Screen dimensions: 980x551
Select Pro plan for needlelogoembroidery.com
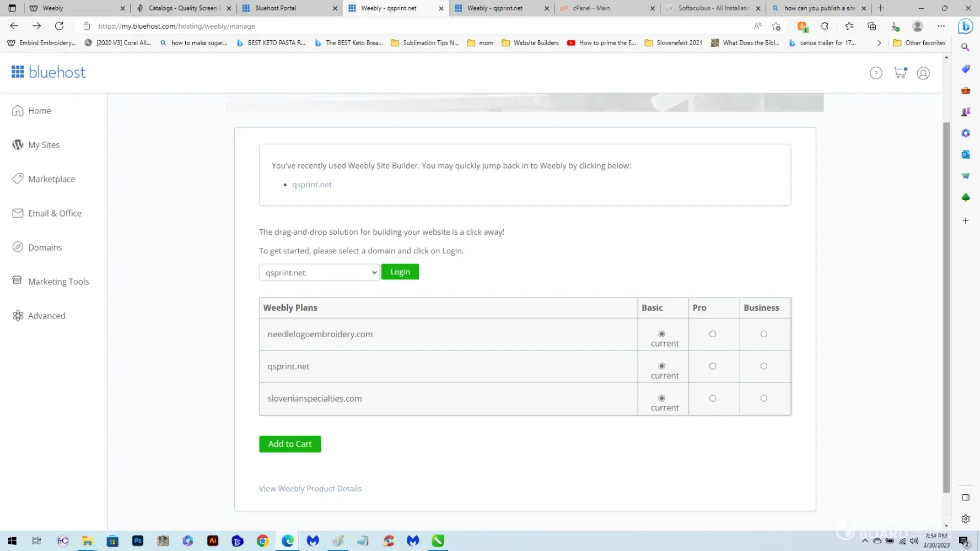click(713, 334)
